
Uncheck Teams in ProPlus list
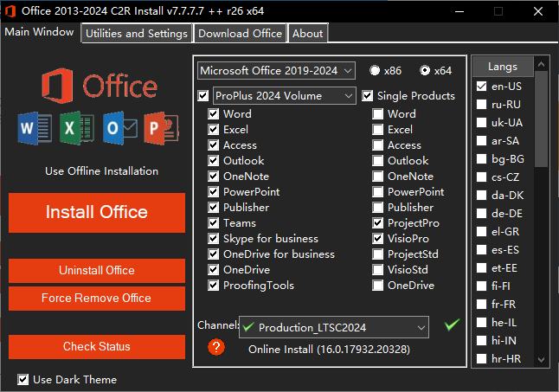click(x=214, y=223)
